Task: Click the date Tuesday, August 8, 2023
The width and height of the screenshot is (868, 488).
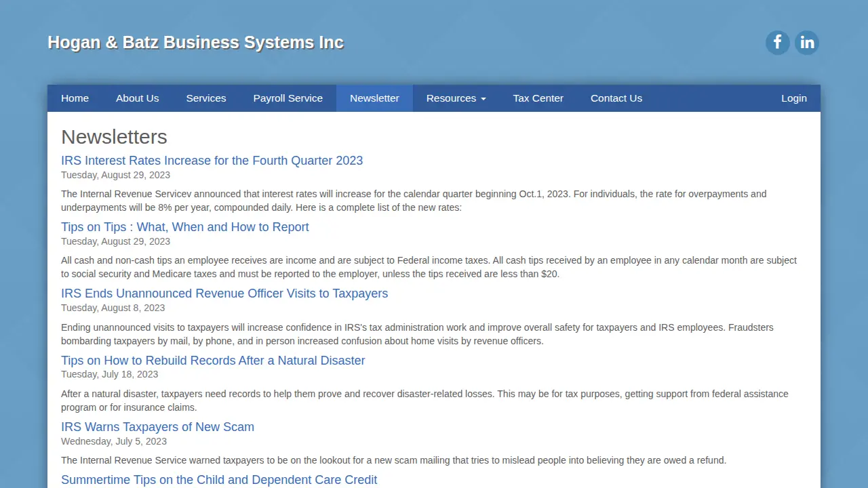Action: [x=113, y=308]
